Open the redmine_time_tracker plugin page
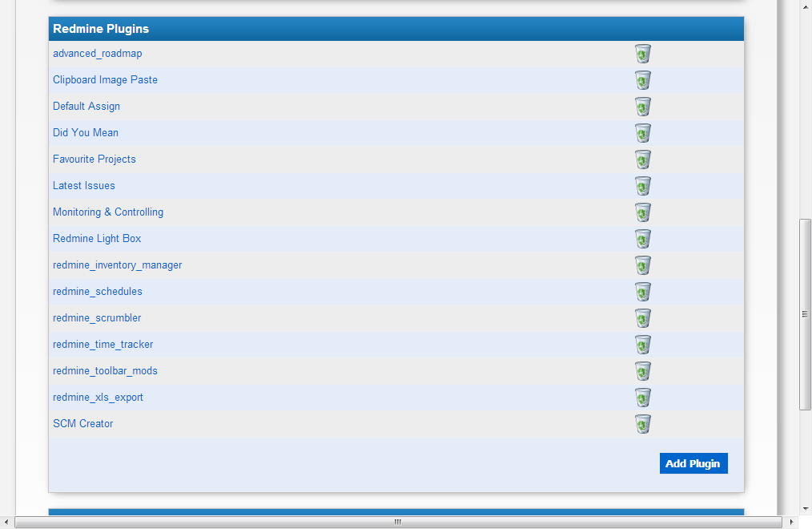The height and width of the screenshot is (529, 812). (103, 345)
